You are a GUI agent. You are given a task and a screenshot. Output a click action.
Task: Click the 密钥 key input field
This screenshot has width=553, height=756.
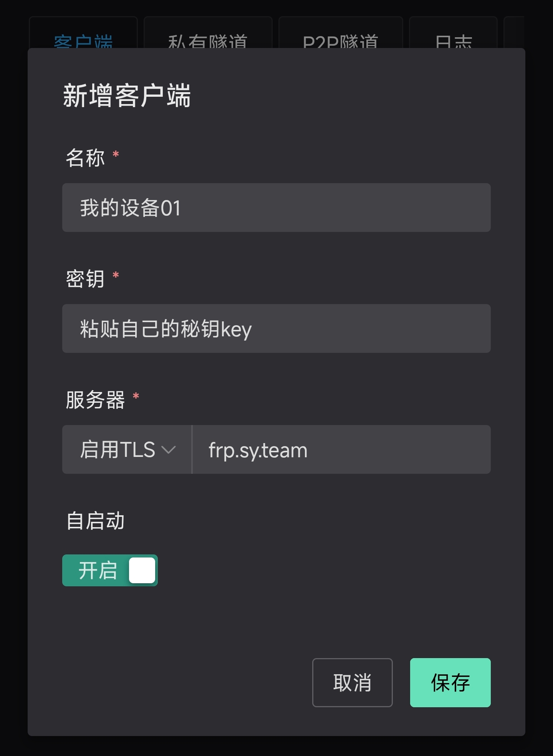(276, 329)
